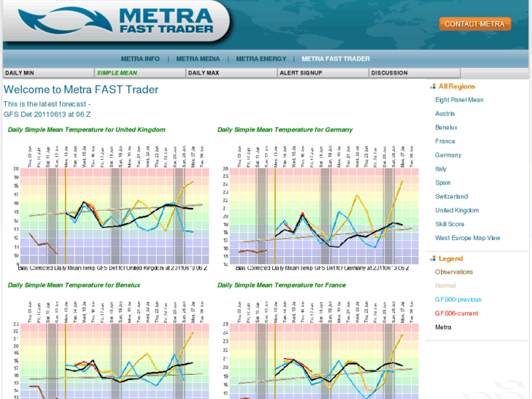532x399 pixels.
Task: Open the Switzerland region link
Action: point(452,196)
